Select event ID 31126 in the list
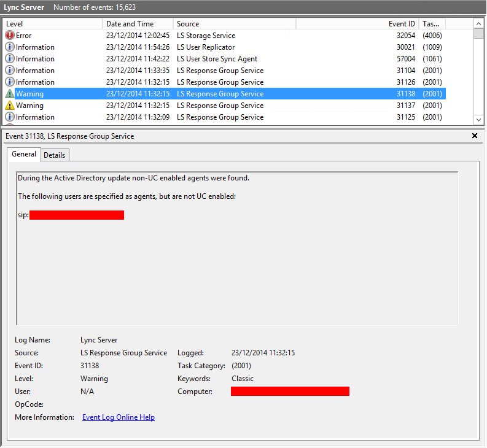 coord(224,82)
